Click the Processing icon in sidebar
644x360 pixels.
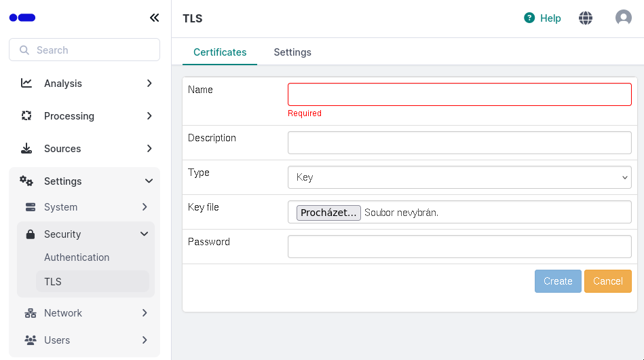pyautogui.click(x=26, y=116)
